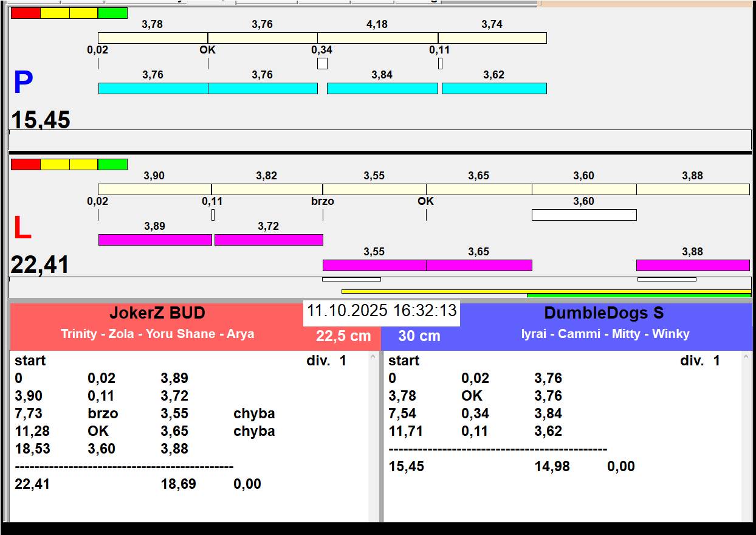Image resolution: width=756 pixels, height=535 pixels.
Task: Click the roster Trinity - Zola - Yoru Shane - Arya
Action: (157, 334)
